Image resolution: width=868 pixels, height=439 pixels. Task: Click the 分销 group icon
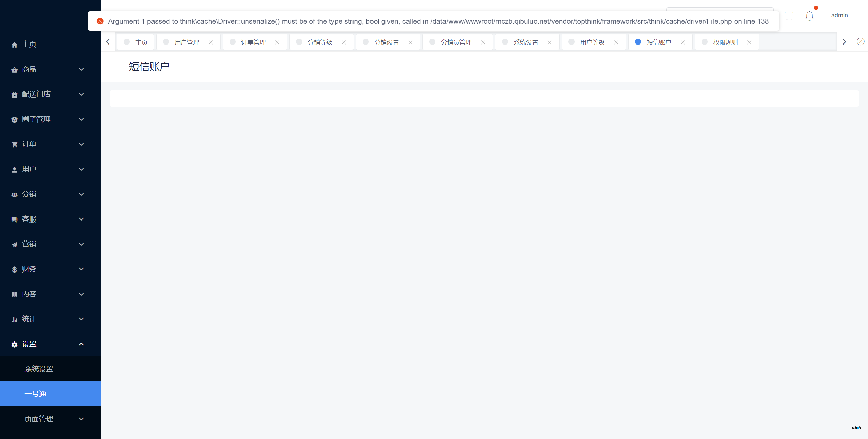click(14, 194)
